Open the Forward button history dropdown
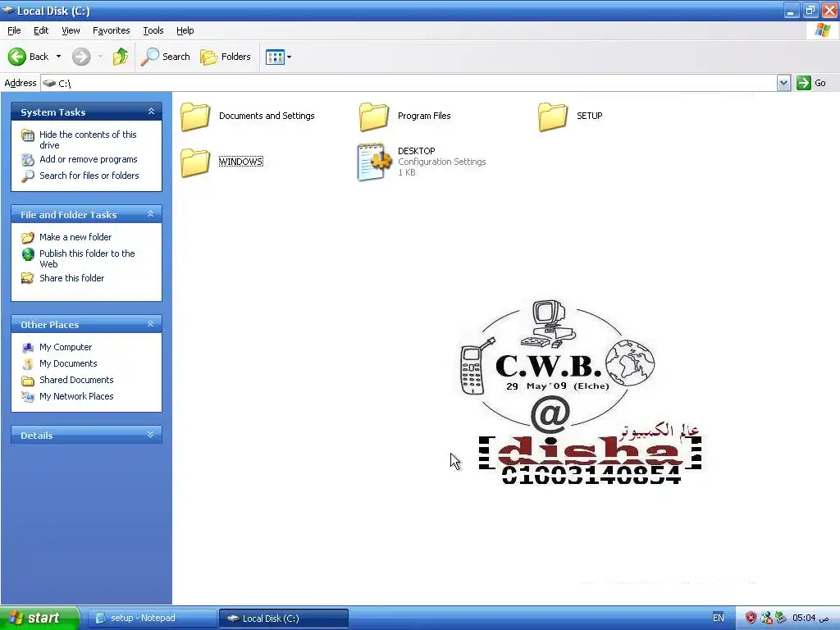 tap(100, 57)
